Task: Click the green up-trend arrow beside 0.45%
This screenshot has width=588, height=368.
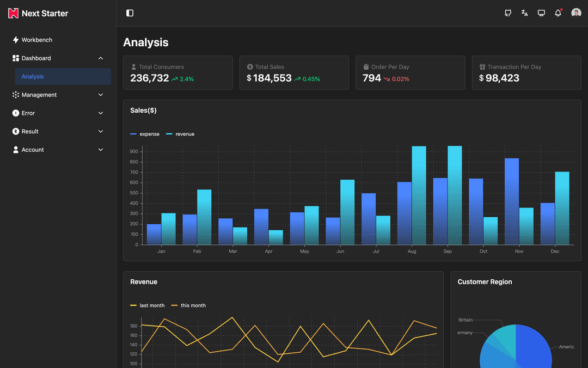Action: click(x=297, y=79)
